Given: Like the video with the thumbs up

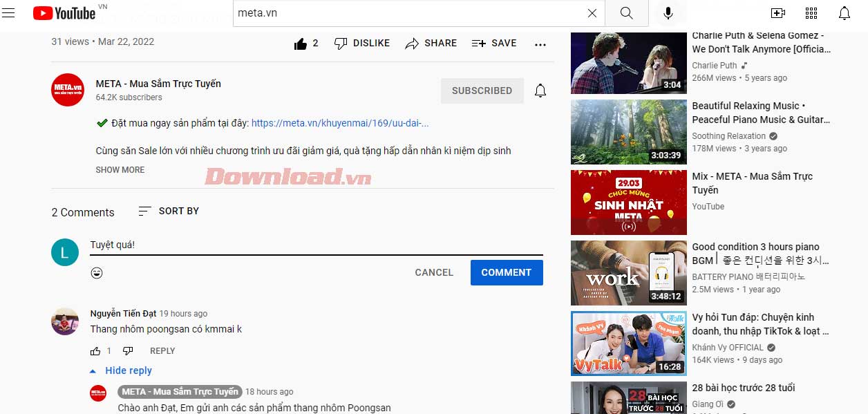Looking at the screenshot, I should pos(301,43).
